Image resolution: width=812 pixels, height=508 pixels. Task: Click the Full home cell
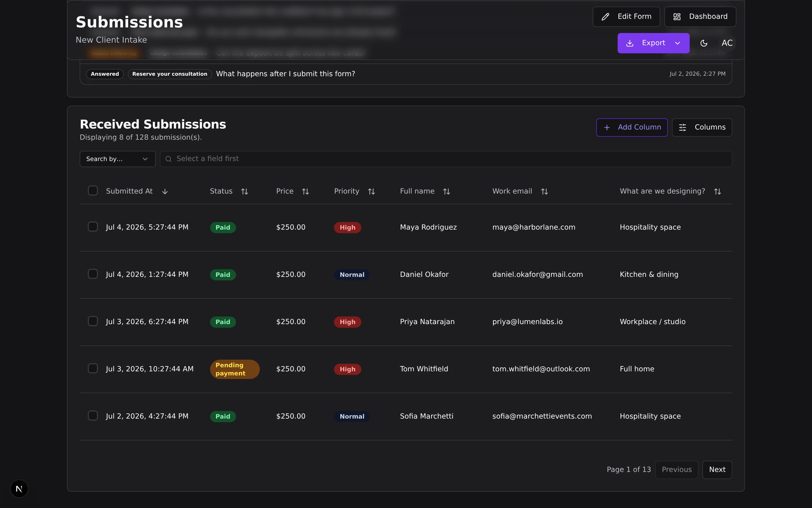pos(637,369)
